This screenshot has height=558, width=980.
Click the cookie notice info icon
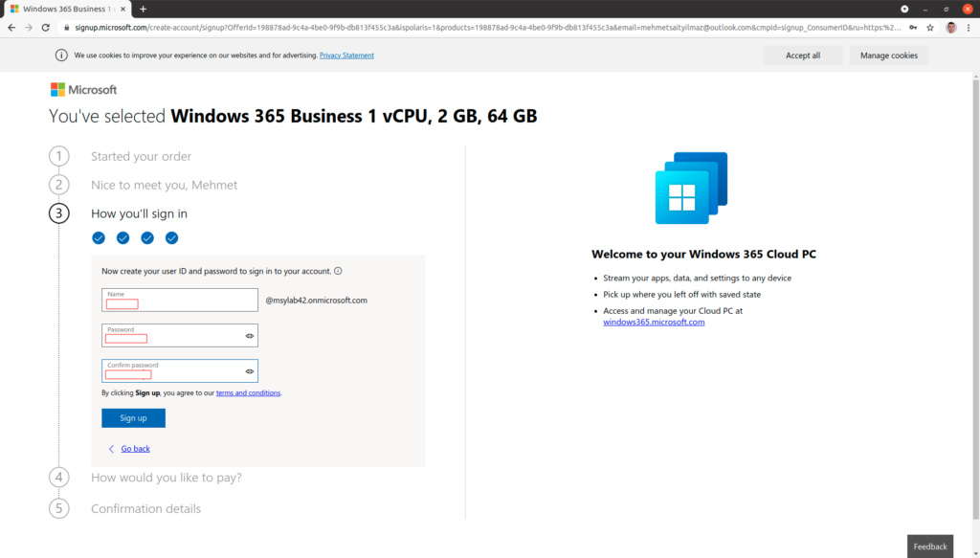pyautogui.click(x=61, y=55)
